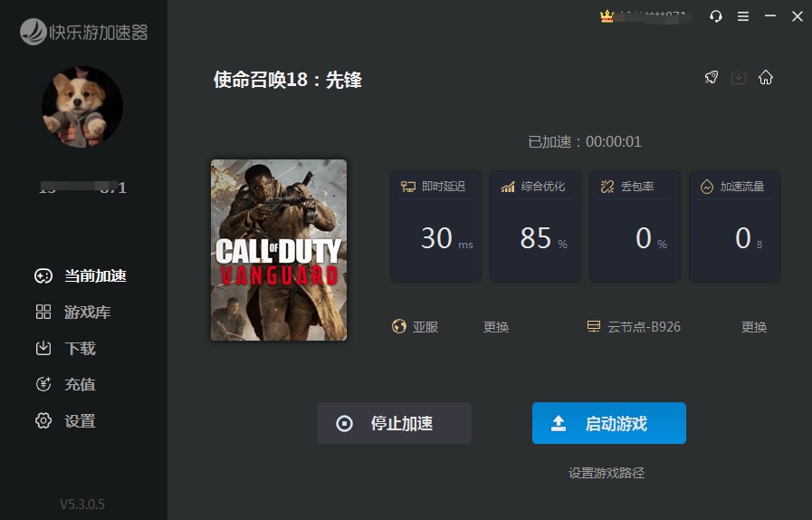Click the server icon beside 云节点-B926
The image size is (812, 520).
594,327
